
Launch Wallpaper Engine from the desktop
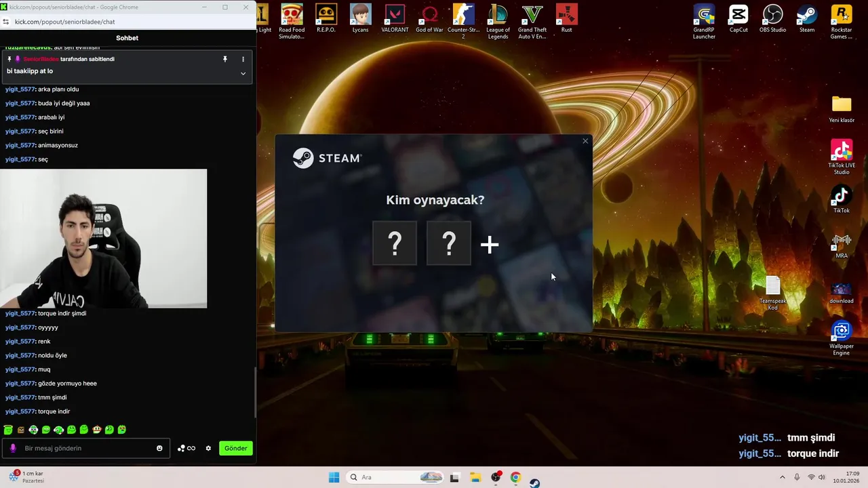click(842, 338)
